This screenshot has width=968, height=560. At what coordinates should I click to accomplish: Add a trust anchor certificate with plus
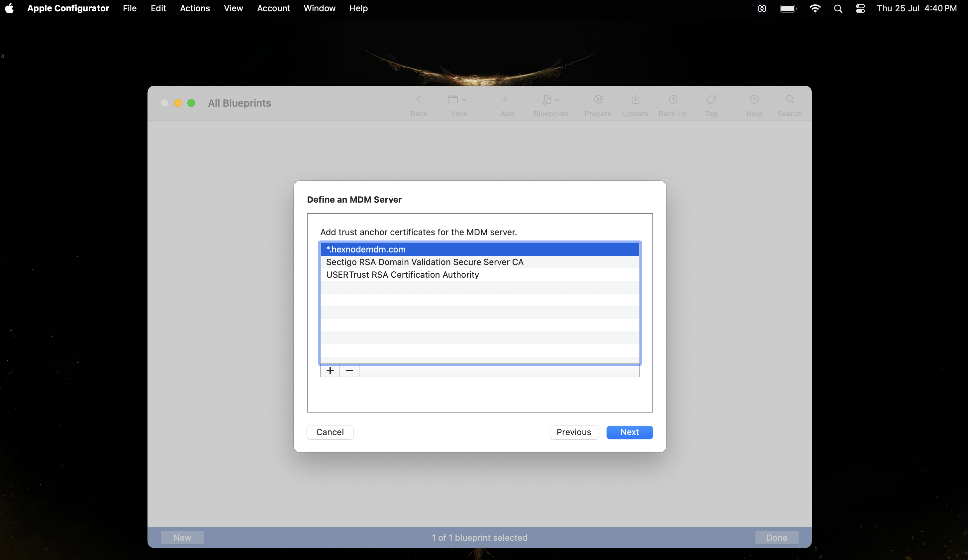tap(330, 371)
